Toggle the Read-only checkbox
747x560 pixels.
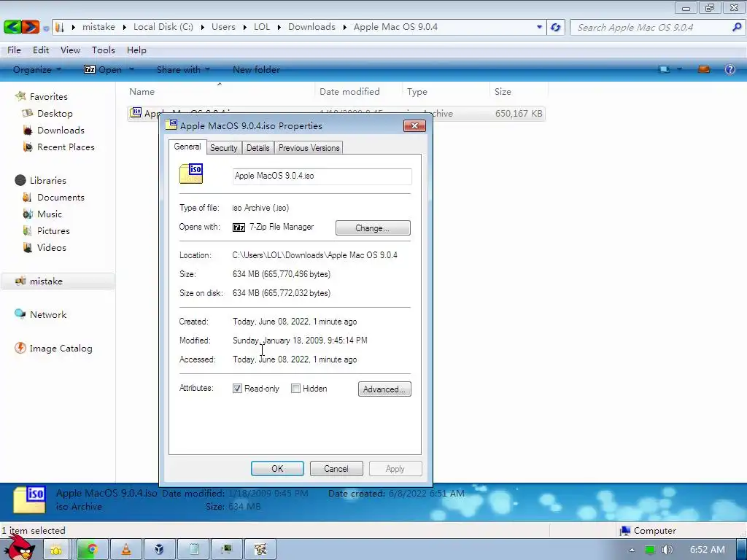pyautogui.click(x=237, y=389)
